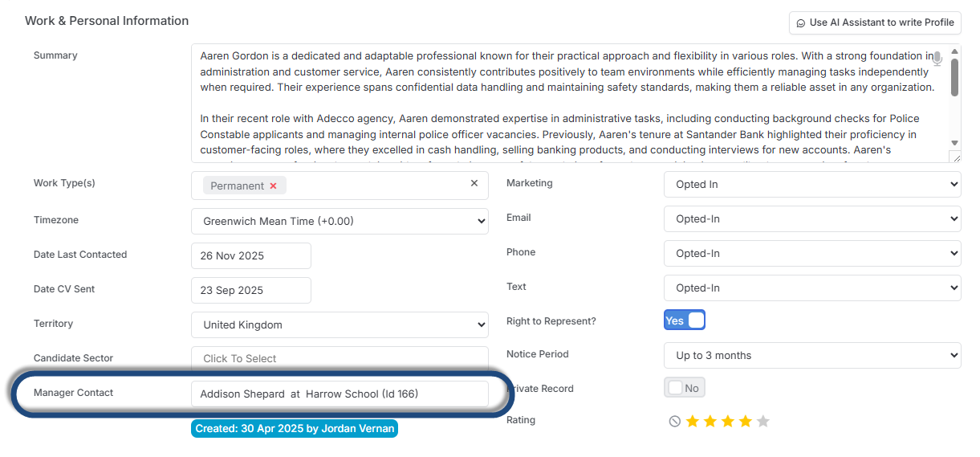Open the Timezone dropdown
Image resolution: width=980 pixels, height=457 pixels.
(340, 221)
